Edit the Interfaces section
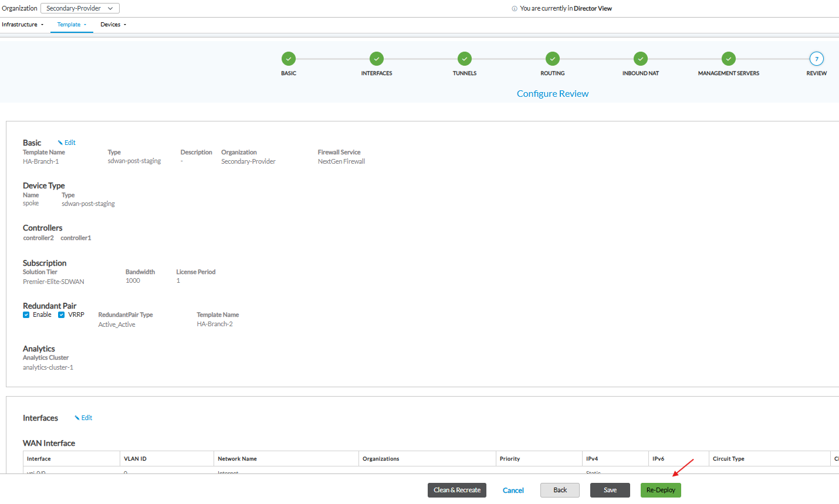The height and width of the screenshot is (504, 839). 84,418
